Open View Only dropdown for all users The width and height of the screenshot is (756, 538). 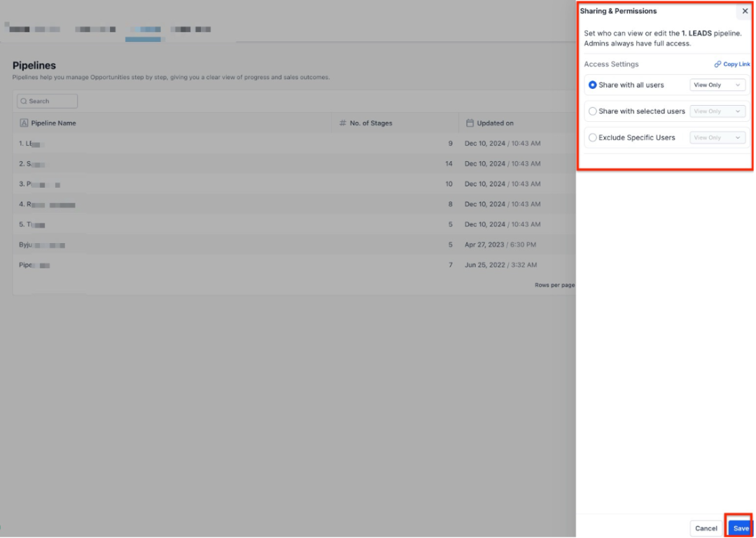point(717,85)
